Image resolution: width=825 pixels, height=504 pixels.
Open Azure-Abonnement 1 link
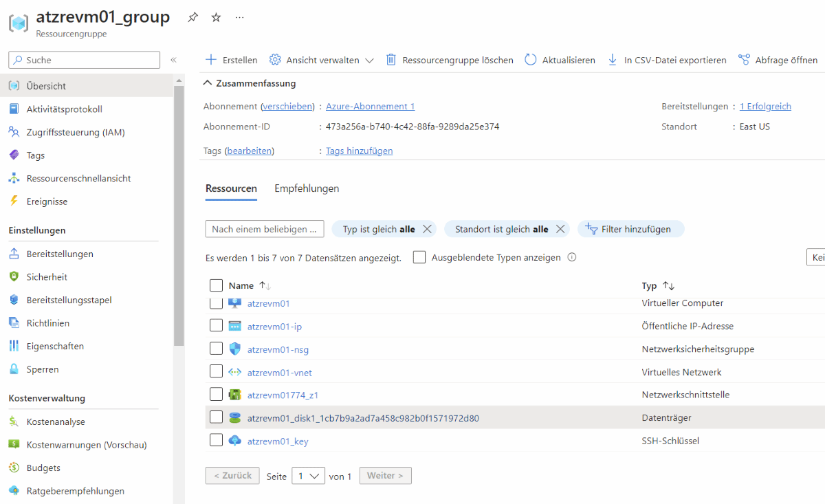370,106
